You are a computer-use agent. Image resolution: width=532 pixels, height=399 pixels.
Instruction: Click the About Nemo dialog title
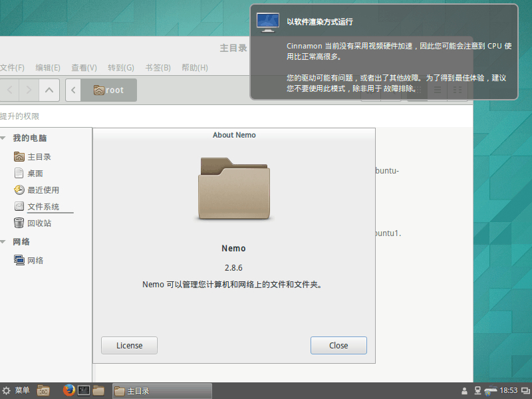point(234,135)
